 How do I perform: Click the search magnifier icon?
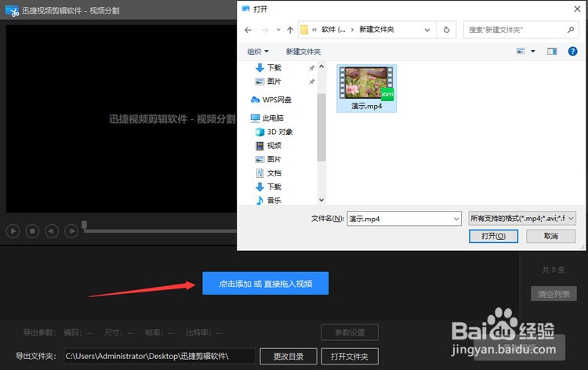click(571, 30)
